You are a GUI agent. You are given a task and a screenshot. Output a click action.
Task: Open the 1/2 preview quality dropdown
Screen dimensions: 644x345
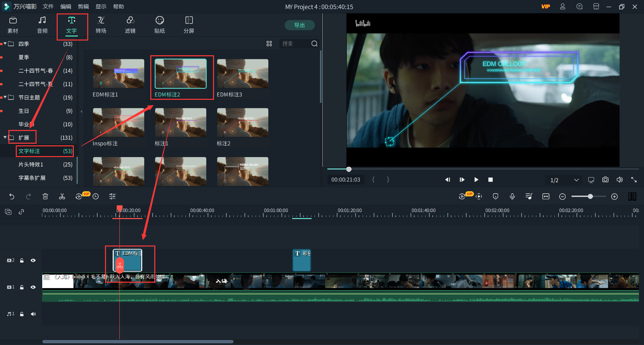pyautogui.click(x=576, y=180)
